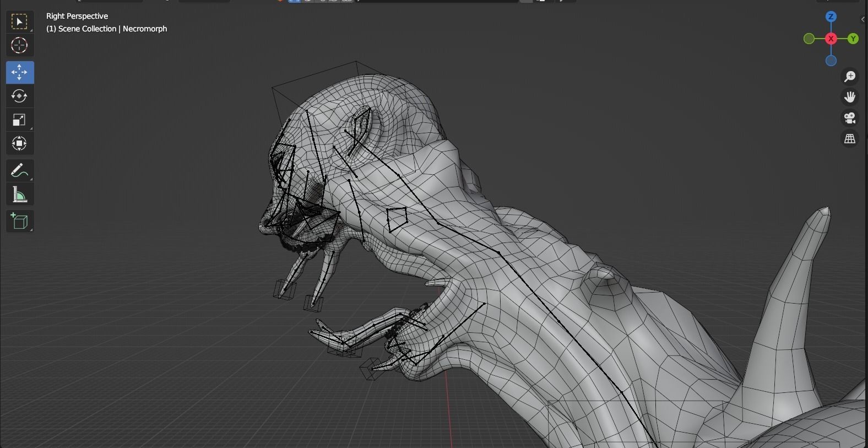
Task: Click the unlabeled green negative Y handle
Action: tap(809, 39)
